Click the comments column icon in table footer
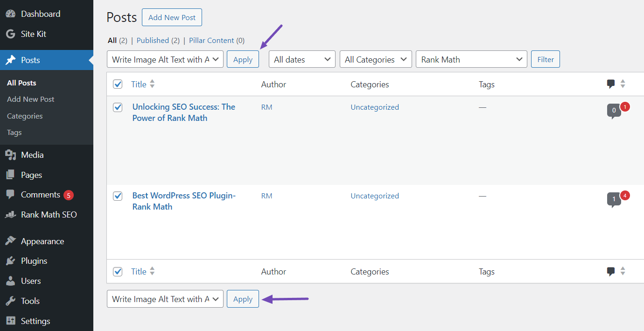Viewport: 644px width, 331px height. point(611,272)
